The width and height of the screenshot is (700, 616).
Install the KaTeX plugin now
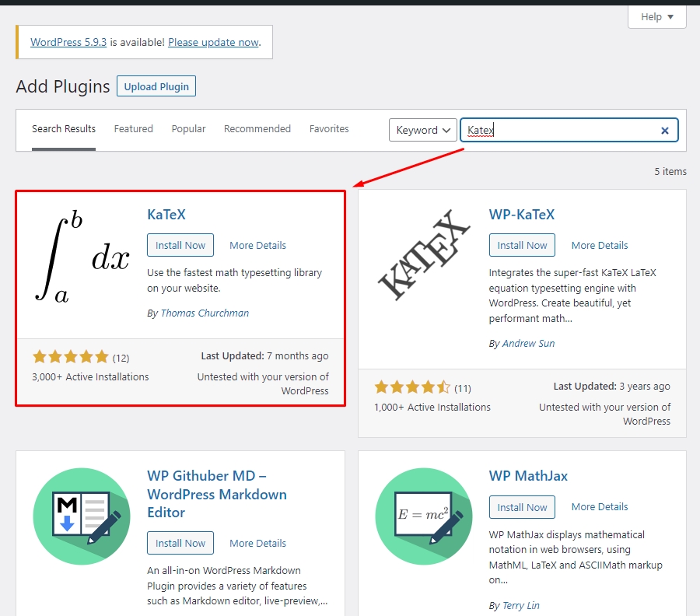coord(180,245)
